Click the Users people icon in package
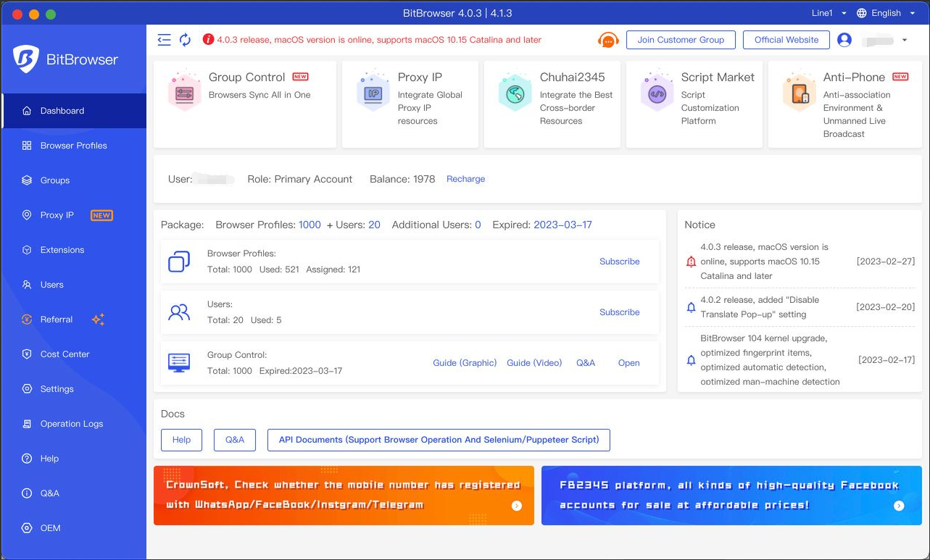This screenshot has width=930, height=560. [x=179, y=312]
